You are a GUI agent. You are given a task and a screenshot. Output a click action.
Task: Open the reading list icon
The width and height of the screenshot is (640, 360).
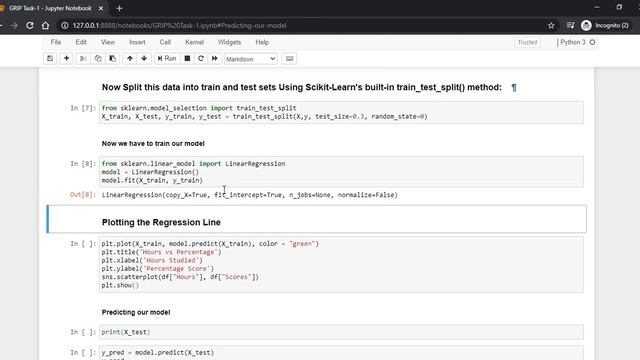[570, 25]
